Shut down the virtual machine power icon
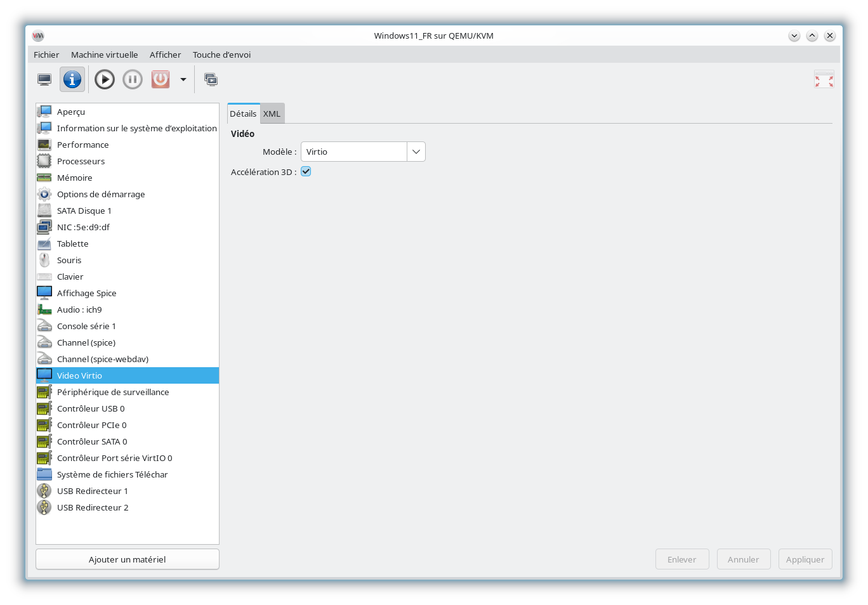Screen dimensions: 868x605 [x=161, y=79]
